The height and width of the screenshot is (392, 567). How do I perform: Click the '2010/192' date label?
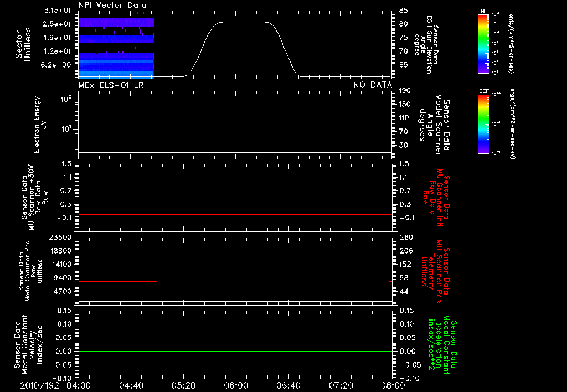tap(39, 385)
